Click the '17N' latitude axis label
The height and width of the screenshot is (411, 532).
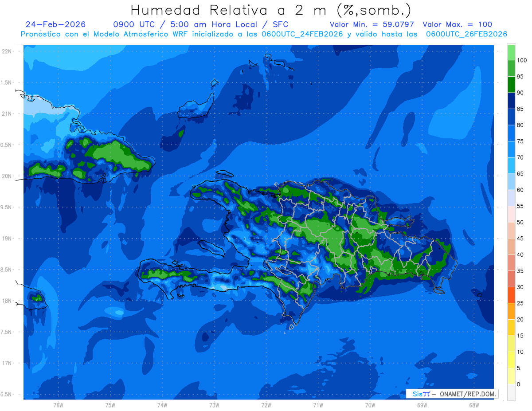7,363
